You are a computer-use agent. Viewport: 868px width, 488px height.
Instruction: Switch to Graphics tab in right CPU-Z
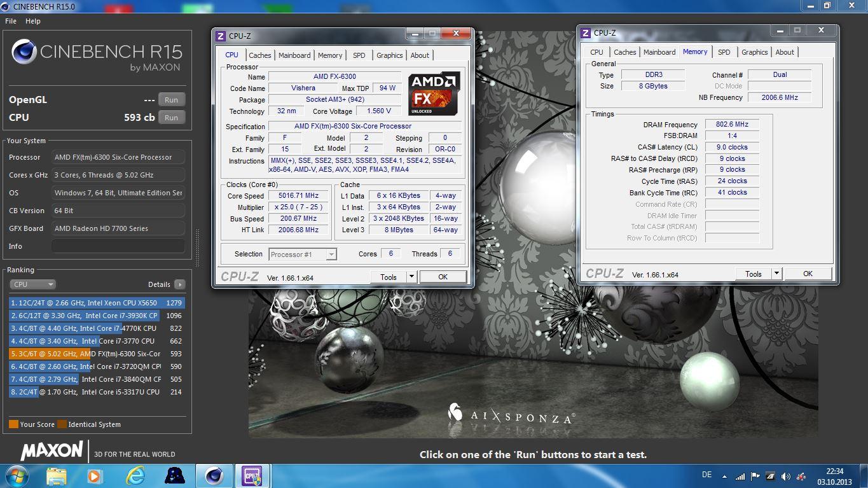click(x=755, y=52)
